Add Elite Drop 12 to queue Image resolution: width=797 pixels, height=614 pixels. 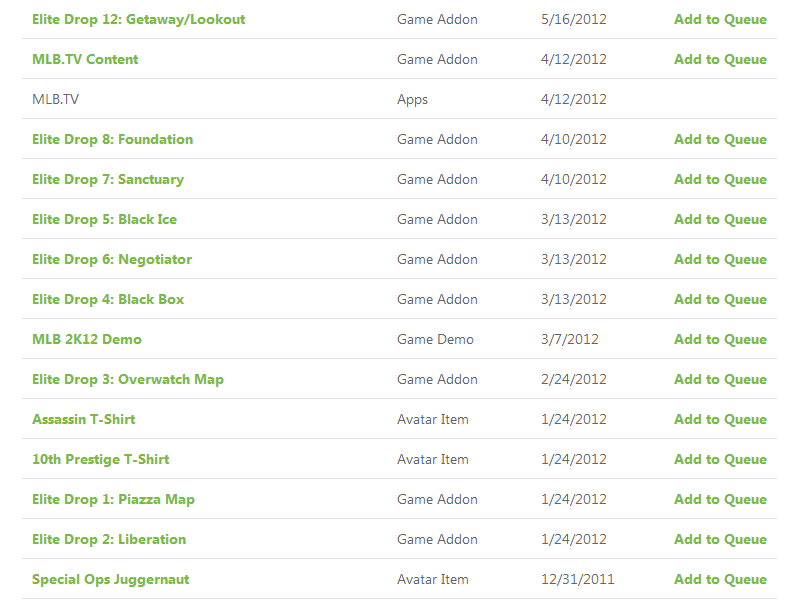tap(720, 19)
